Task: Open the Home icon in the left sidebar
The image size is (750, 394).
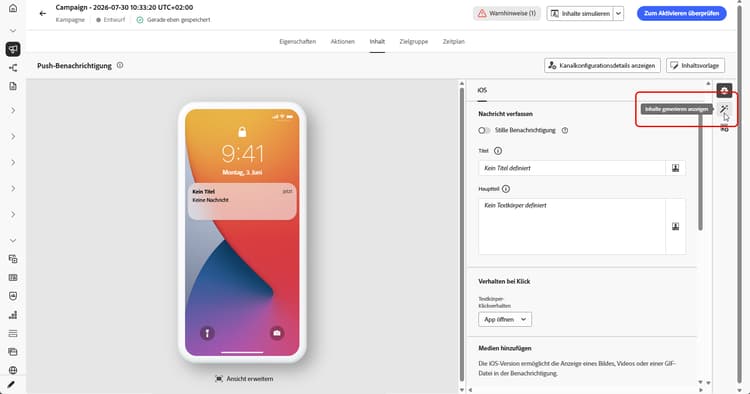Action: [x=13, y=8]
